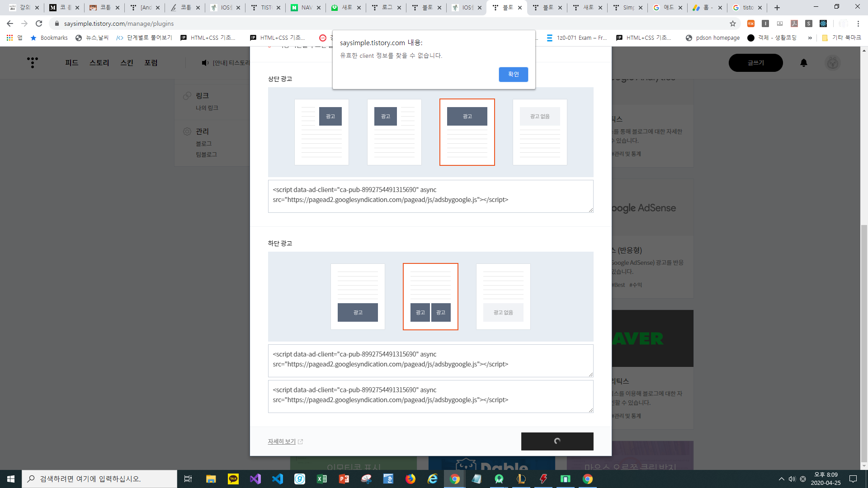This screenshot has height=488, width=868.
Task: Select top ad left-text right-ad layout
Action: pyautogui.click(x=321, y=132)
